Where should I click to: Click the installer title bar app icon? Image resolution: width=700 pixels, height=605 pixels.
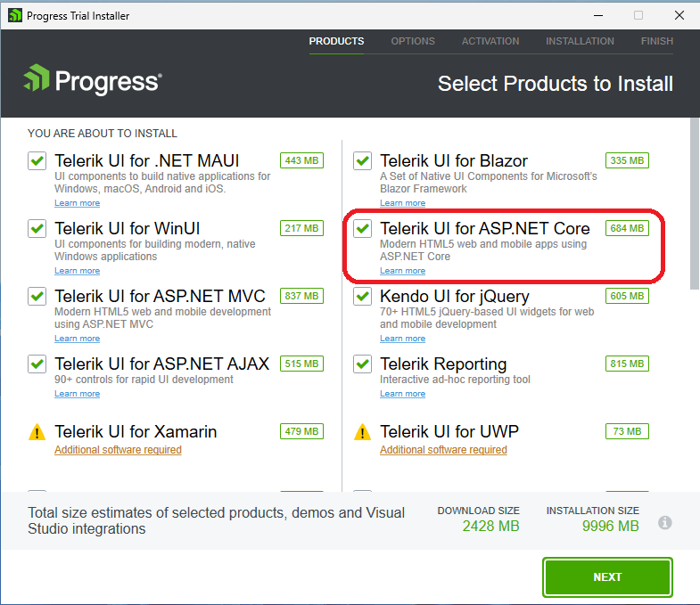[15, 16]
